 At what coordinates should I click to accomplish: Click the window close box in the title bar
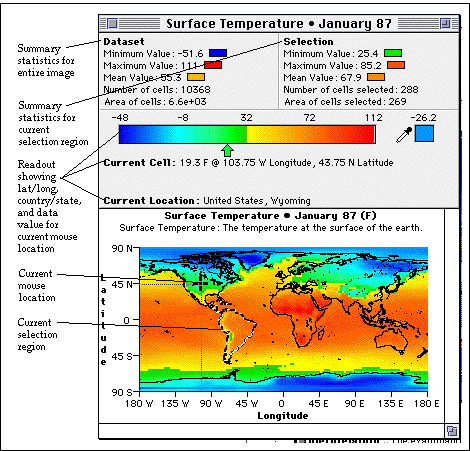point(113,24)
